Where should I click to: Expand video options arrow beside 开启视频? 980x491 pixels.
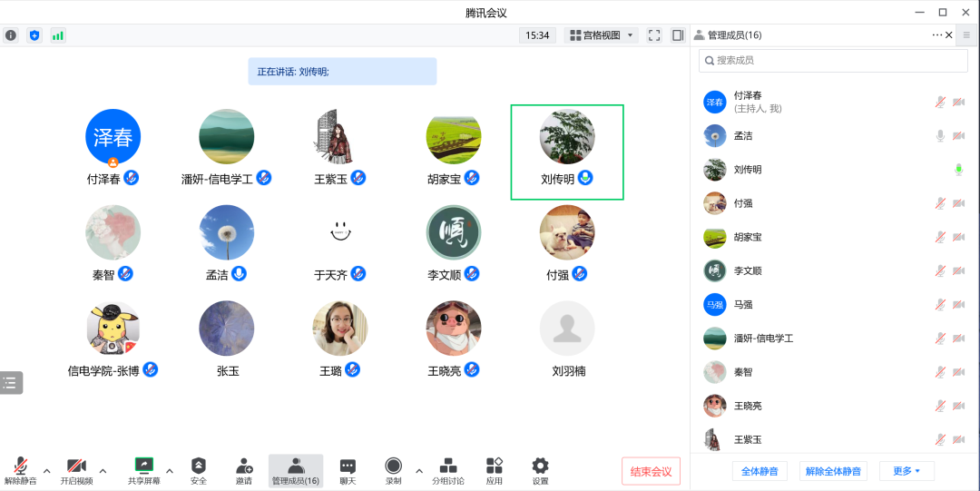[103, 471]
